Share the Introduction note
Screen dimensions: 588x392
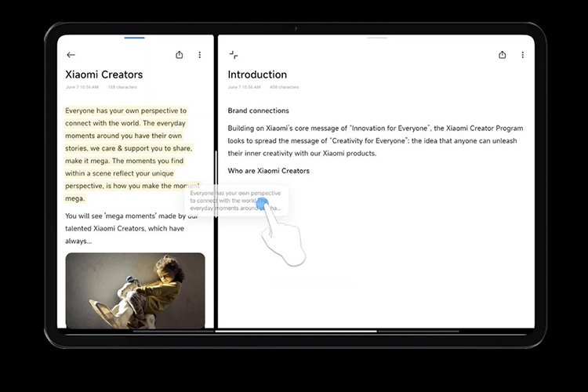pyautogui.click(x=502, y=55)
